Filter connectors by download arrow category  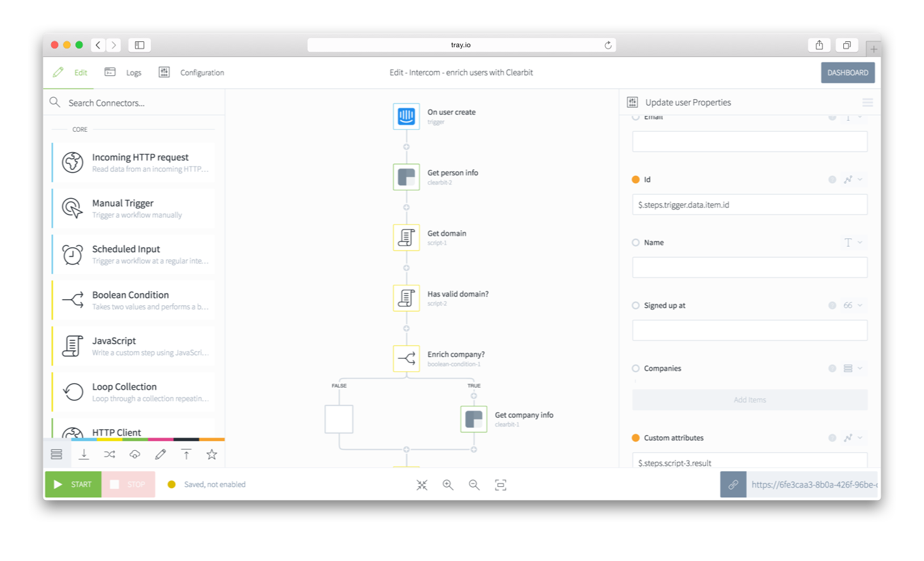tap(84, 454)
